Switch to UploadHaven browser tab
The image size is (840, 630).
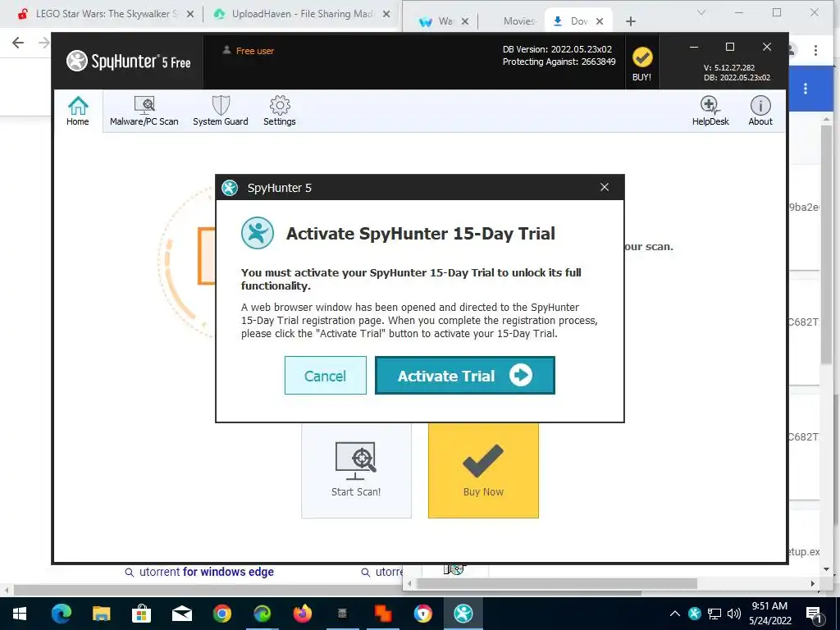point(300,14)
